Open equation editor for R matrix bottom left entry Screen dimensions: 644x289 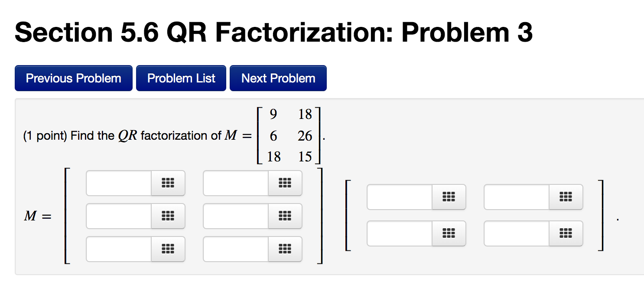[449, 233]
